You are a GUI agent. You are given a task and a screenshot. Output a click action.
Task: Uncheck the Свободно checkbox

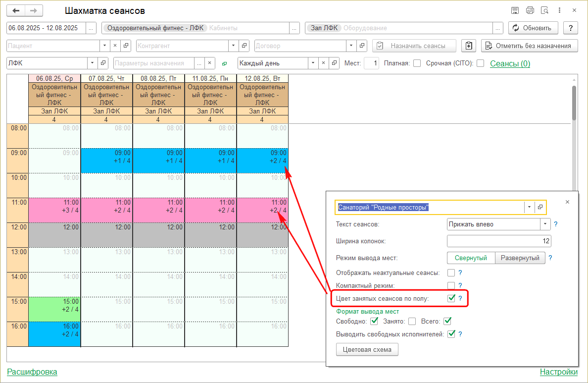point(374,321)
